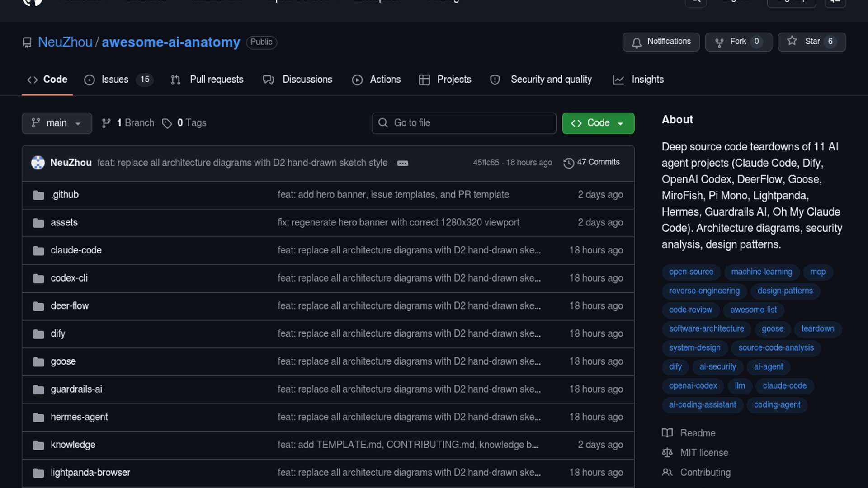Image resolution: width=868 pixels, height=488 pixels.
Task: Expand the green Code dropdown button
Action: coord(598,123)
